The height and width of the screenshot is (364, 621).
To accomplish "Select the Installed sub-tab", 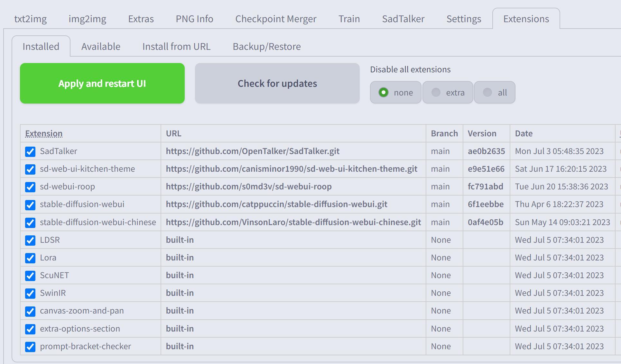I will 41,46.
